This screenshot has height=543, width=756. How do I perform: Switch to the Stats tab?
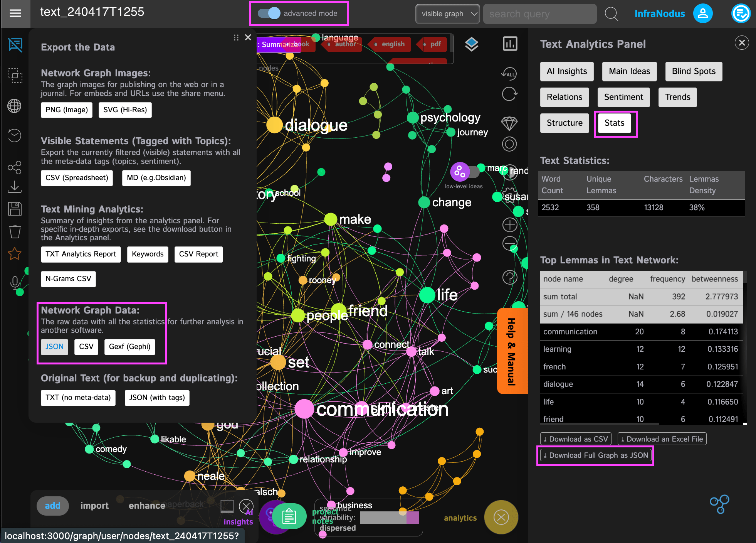pos(614,123)
